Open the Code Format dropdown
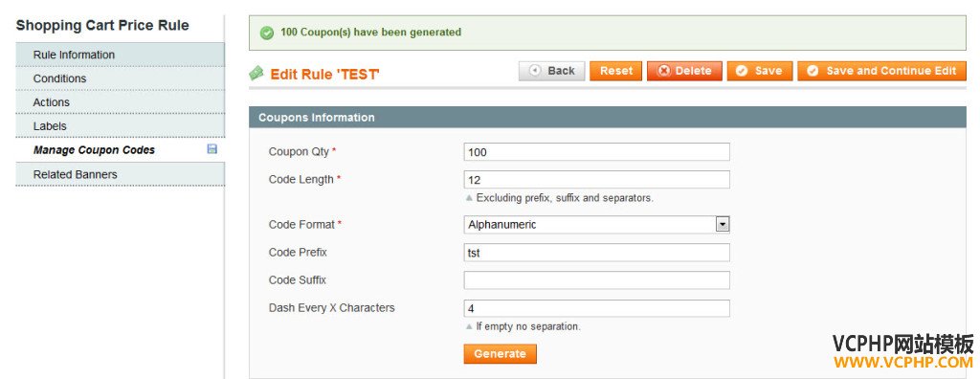The width and height of the screenshot is (980, 379). pyautogui.click(x=597, y=225)
